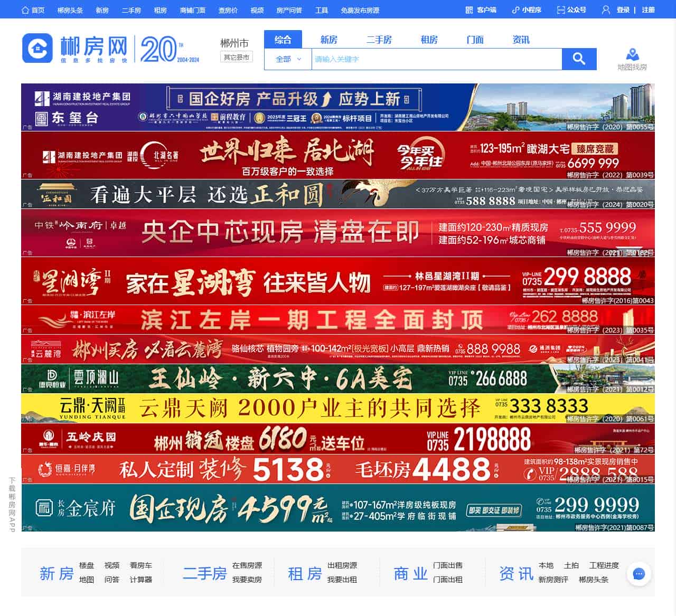Open 郴房头条 in top navigation
676x616 pixels.
(70, 10)
